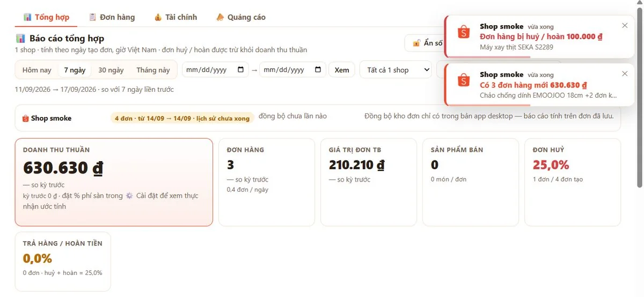
Task: Choose the Tháng này range
Action: [x=153, y=70]
